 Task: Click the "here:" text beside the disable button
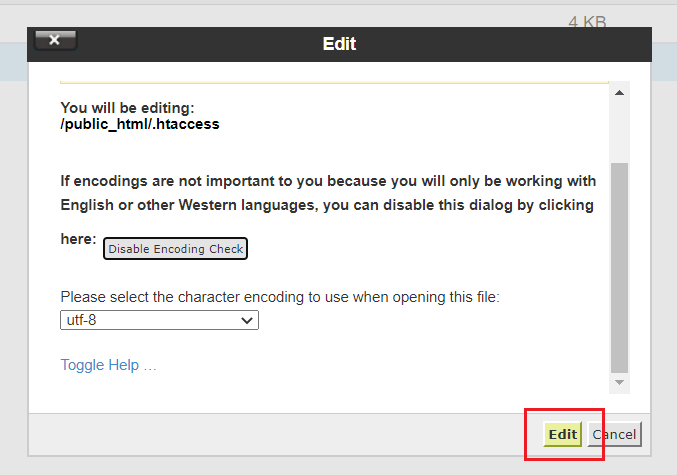(x=78, y=240)
